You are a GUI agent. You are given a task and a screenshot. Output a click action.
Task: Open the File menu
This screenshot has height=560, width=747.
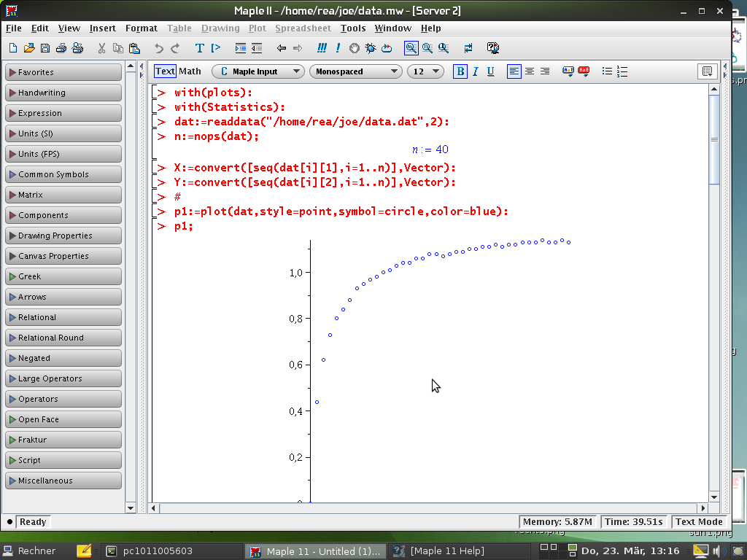(13, 28)
